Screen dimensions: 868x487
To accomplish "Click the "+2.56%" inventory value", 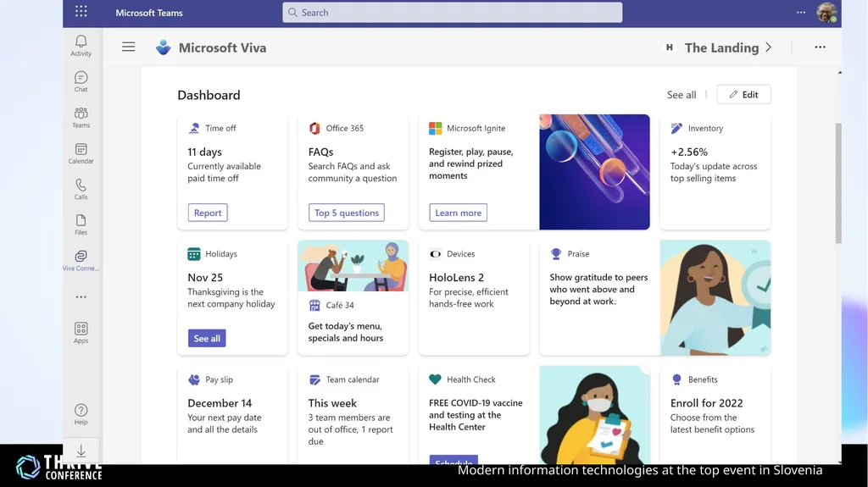I will 688,152.
